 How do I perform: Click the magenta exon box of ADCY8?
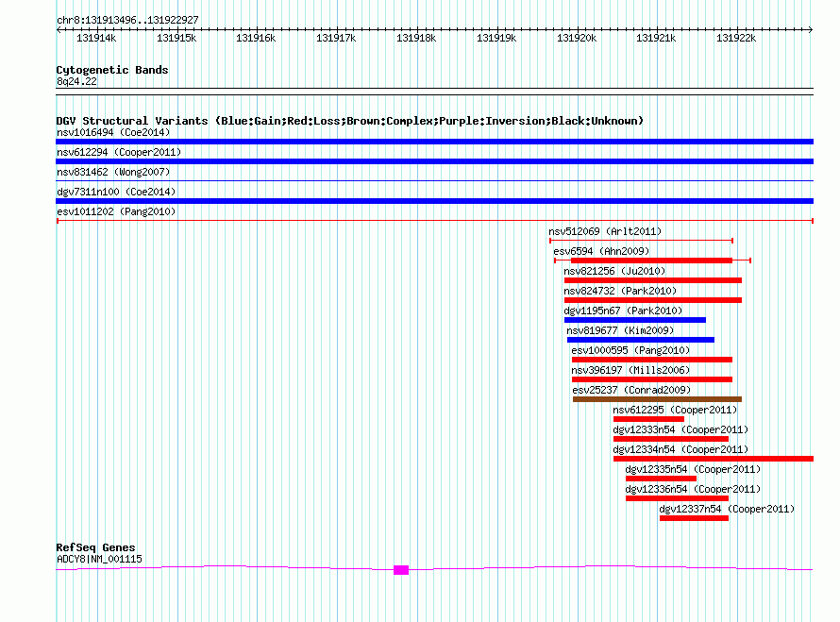[401, 570]
